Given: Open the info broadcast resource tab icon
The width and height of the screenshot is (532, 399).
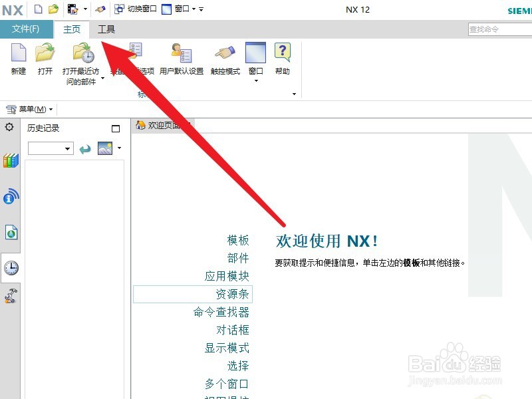Looking at the screenshot, I should (11, 196).
